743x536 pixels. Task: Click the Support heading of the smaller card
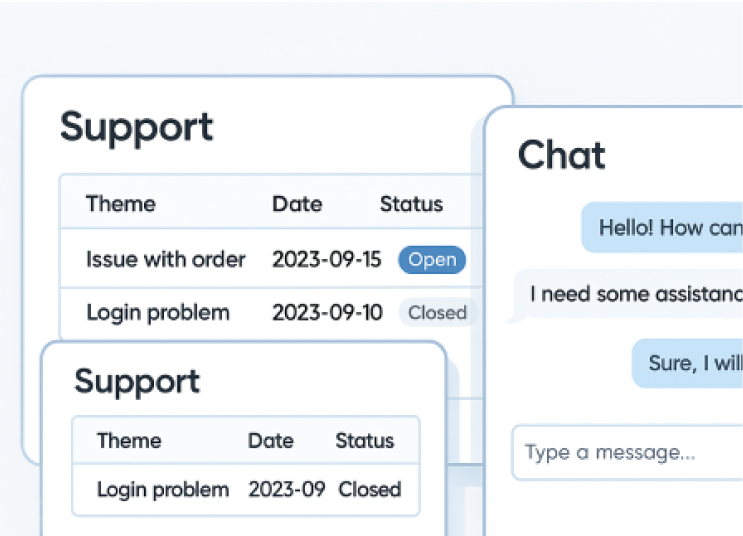[x=137, y=381]
